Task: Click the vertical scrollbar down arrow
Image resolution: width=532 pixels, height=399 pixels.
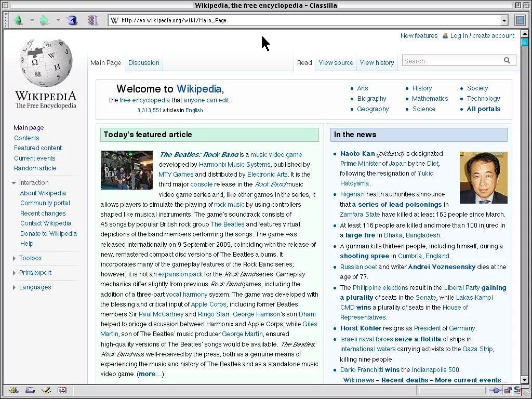Action: point(525,380)
